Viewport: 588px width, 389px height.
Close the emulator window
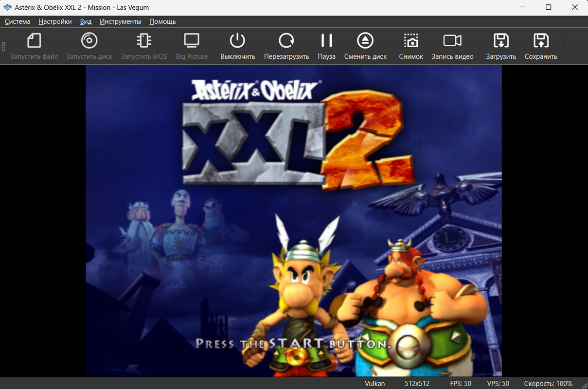575,7
